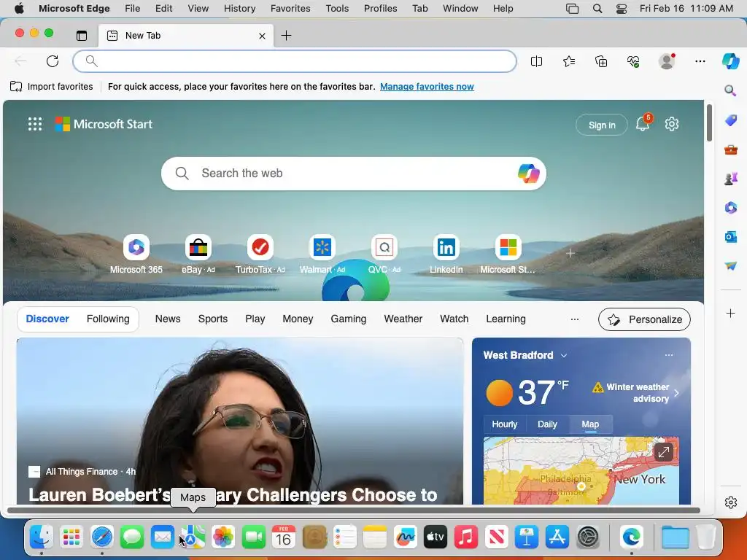Click Manage favorites now link
The image size is (747, 560).
(427, 87)
